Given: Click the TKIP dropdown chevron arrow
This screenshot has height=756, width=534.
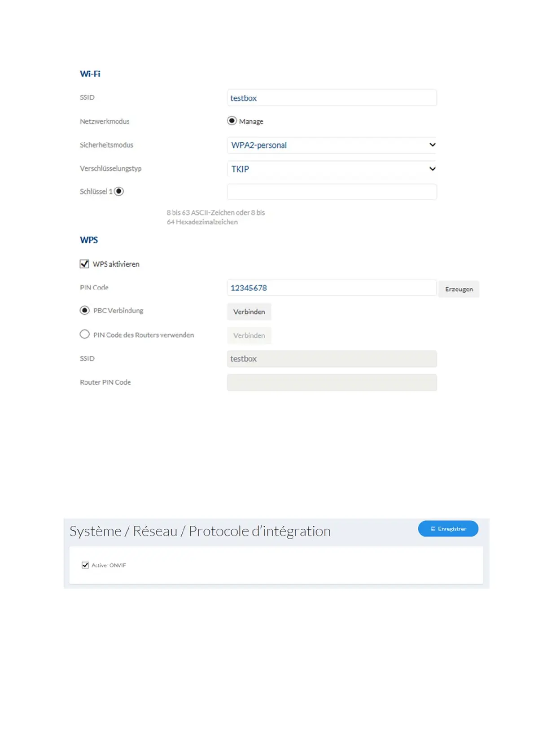Looking at the screenshot, I should coord(432,169).
